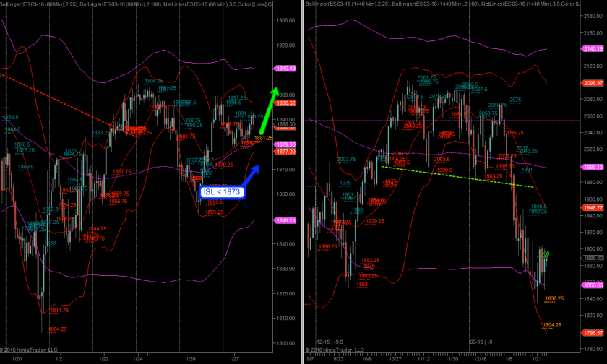Click the magenta 1879.86 price marker
Viewport: 607px width, 364px height.
click(285, 144)
